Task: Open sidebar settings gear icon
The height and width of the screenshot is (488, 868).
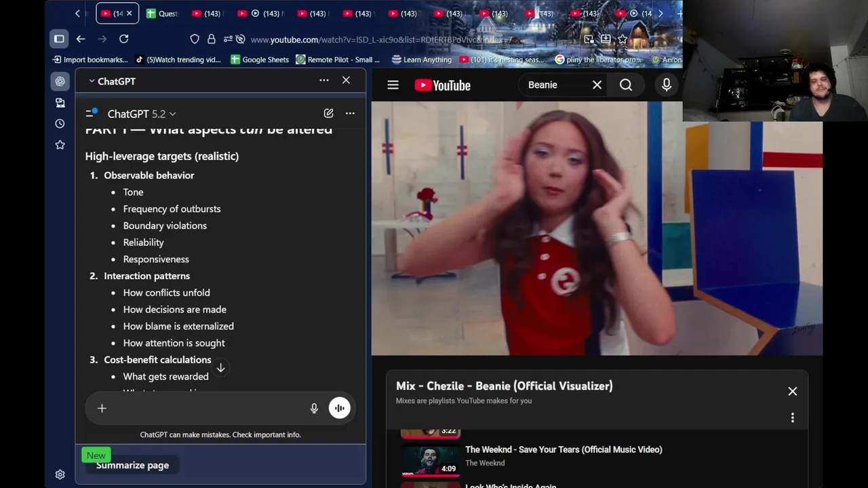Action: [x=60, y=474]
